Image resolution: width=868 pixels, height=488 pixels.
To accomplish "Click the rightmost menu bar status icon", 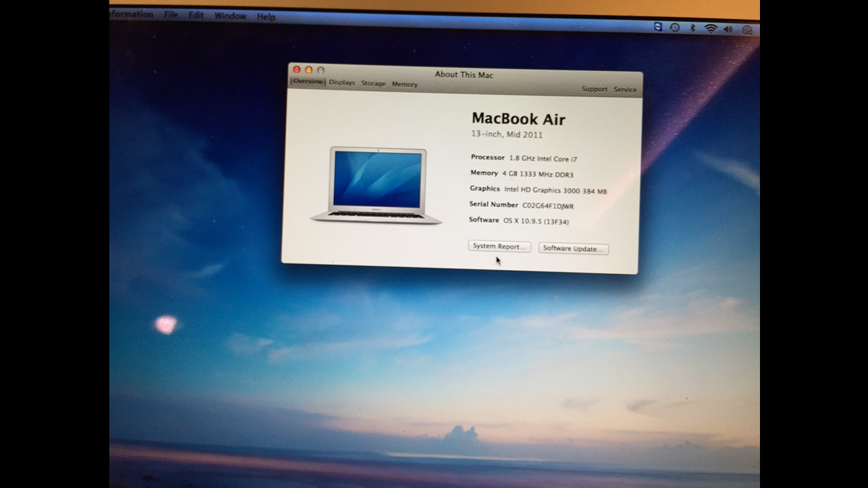I will tap(747, 30).
